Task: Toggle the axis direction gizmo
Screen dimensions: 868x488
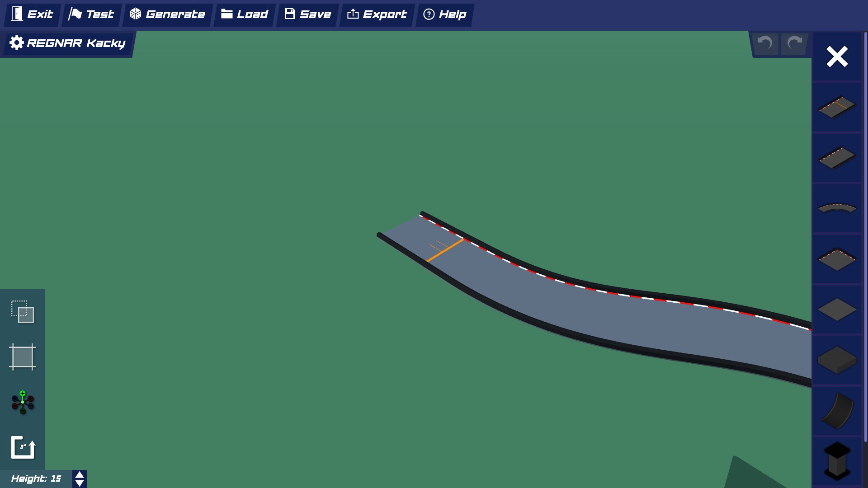Action: click(x=23, y=402)
